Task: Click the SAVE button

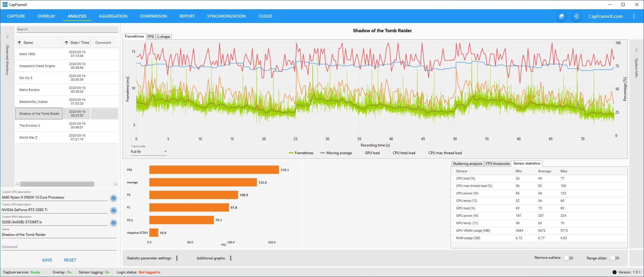Action: coord(47,260)
